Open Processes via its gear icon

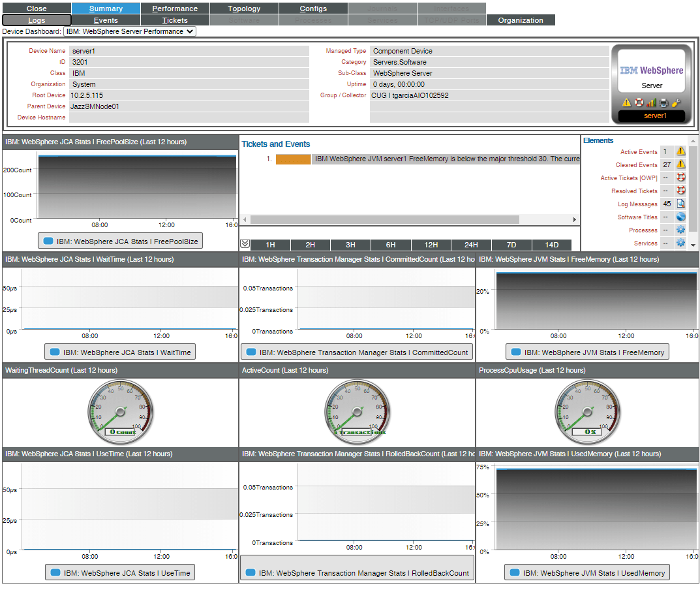click(x=680, y=230)
